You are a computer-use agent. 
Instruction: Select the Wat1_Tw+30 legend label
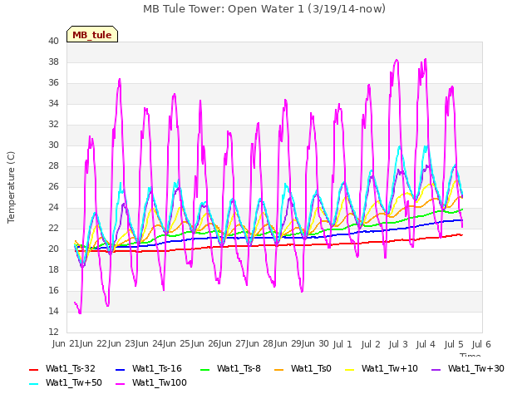click(x=475, y=368)
